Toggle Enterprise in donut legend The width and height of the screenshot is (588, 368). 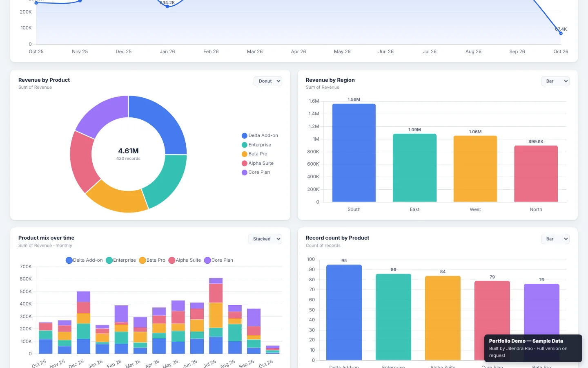(256, 145)
